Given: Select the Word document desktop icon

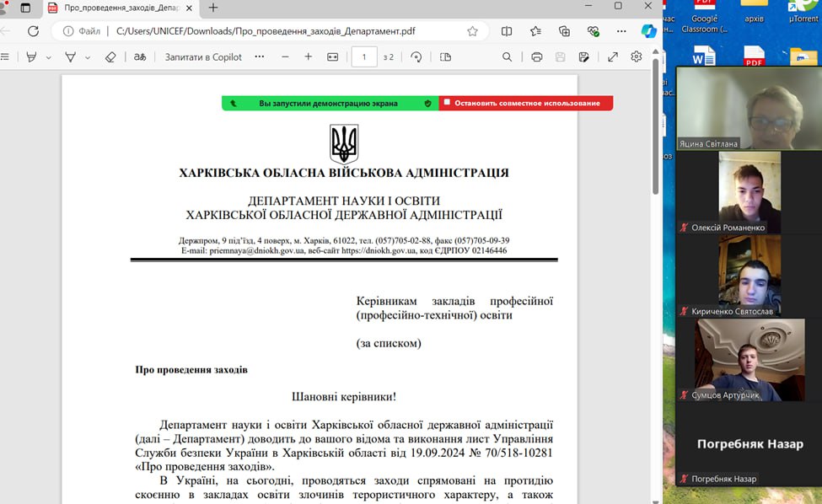Looking at the screenshot, I should click(703, 56).
